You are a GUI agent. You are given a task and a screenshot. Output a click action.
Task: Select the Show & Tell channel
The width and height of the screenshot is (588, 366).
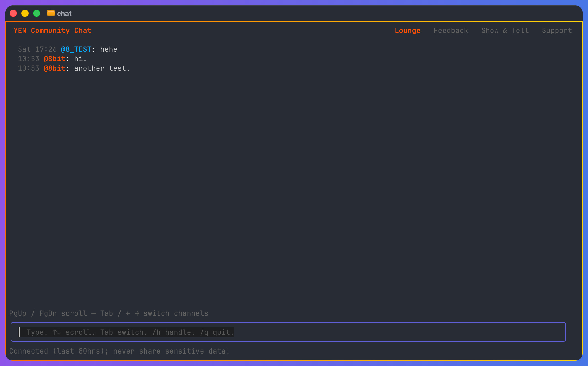505,31
